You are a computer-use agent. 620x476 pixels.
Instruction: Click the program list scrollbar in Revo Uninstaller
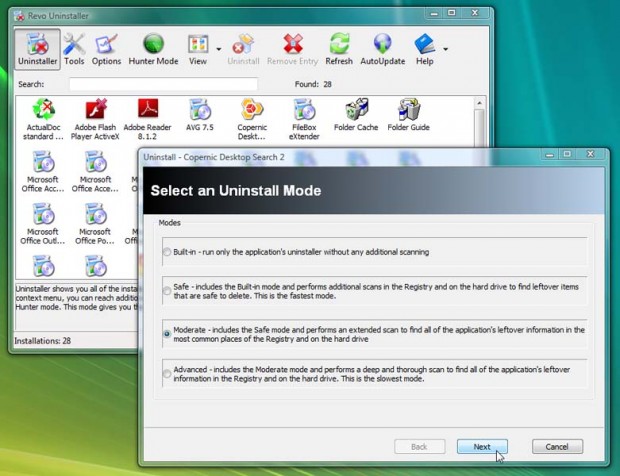[x=479, y=127]
